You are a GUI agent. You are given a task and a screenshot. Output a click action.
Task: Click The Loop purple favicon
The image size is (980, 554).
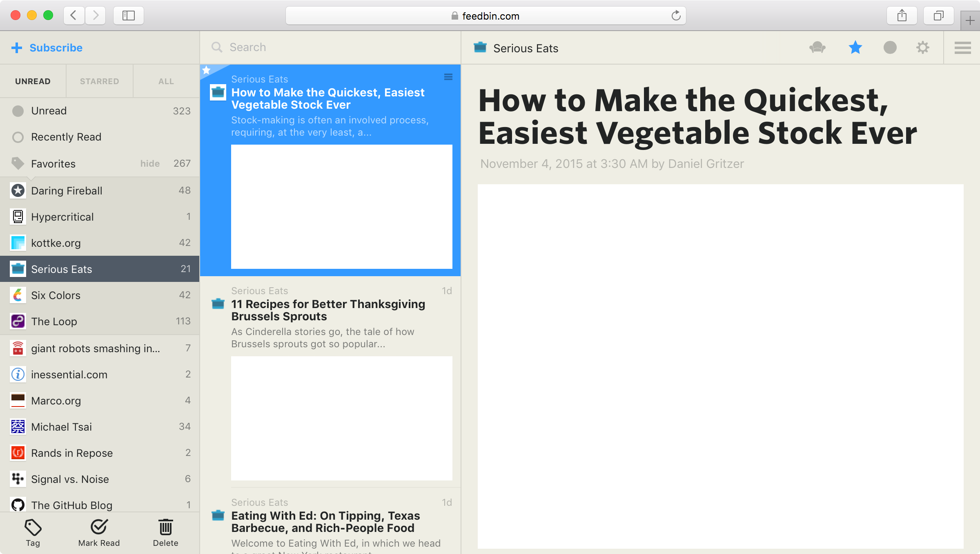(18, 321)
